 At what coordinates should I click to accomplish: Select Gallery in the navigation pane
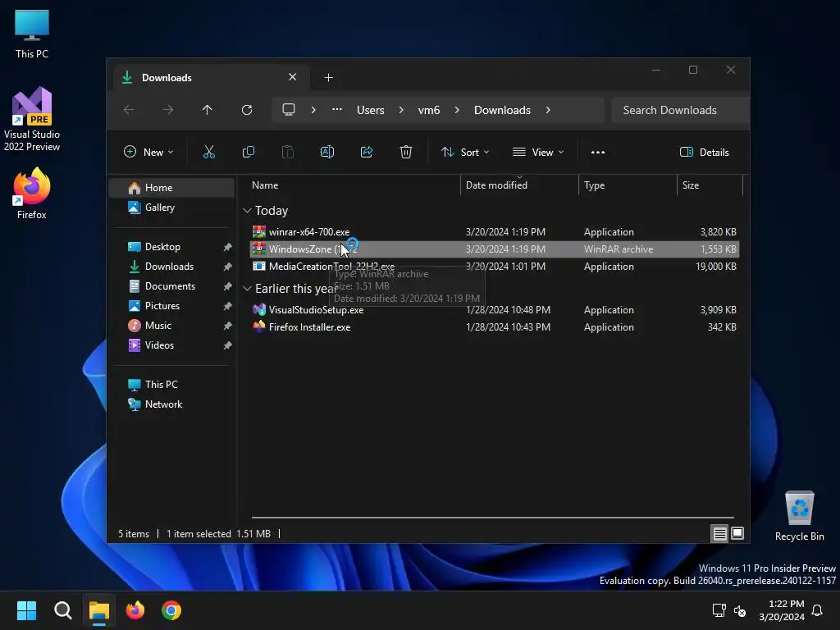[x=171, y=208]
